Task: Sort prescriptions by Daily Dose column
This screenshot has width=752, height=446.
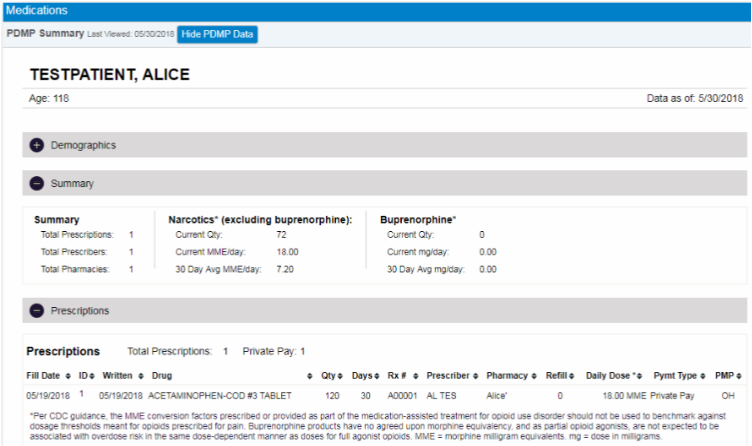Action: [611, 376]
